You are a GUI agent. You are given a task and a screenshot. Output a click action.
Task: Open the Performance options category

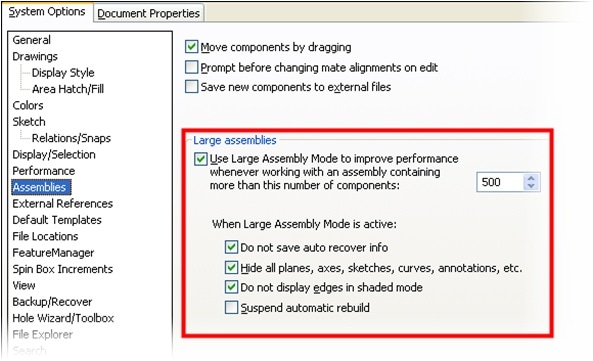43,170
